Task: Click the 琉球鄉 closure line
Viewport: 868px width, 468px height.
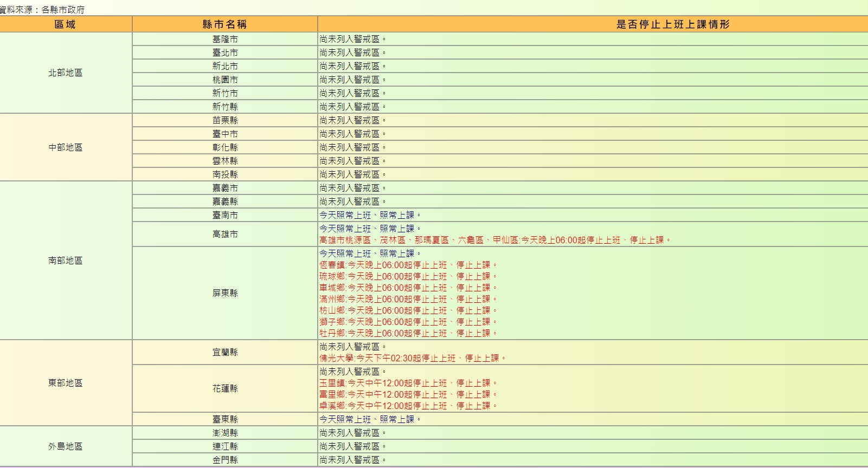Action: [408, 276]
